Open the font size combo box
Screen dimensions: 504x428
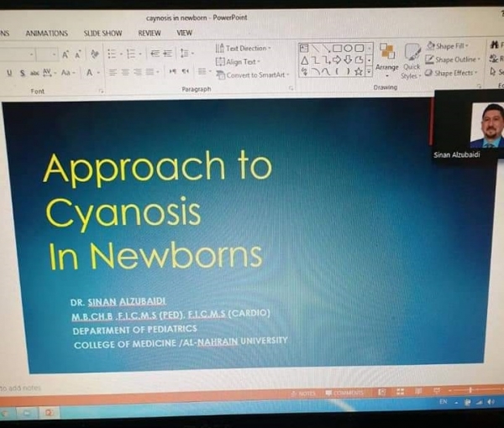click(47, 55)
